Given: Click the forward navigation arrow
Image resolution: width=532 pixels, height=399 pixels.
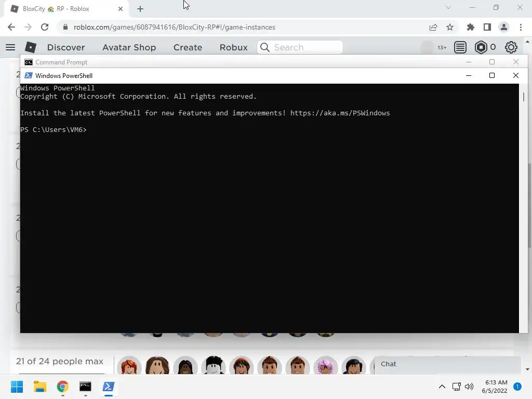Looking at the screenshot, I should click(28, 27).
